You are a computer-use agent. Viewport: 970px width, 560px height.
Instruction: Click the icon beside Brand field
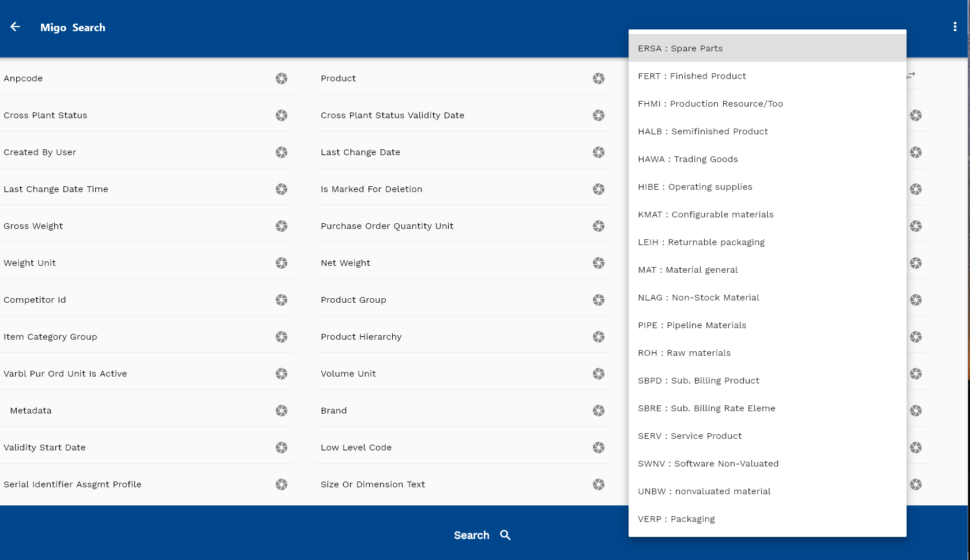[x=599, y=411]
